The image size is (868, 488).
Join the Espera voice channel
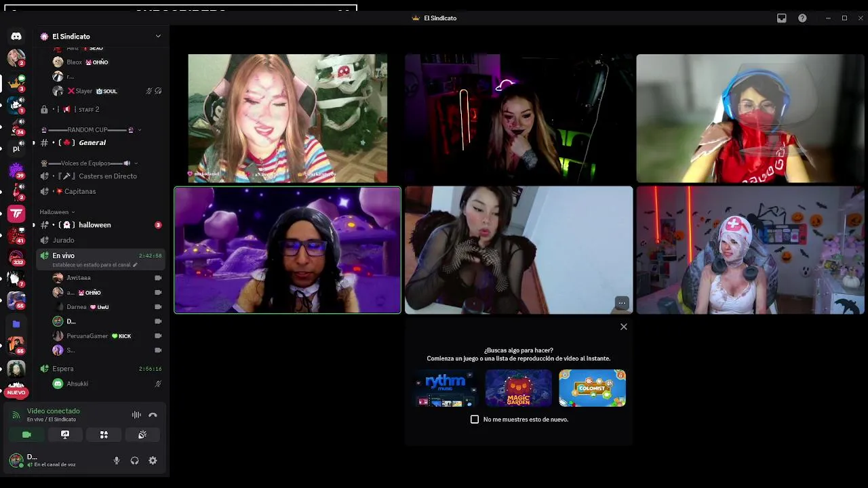pyautogui.click(x=102, y=369)
